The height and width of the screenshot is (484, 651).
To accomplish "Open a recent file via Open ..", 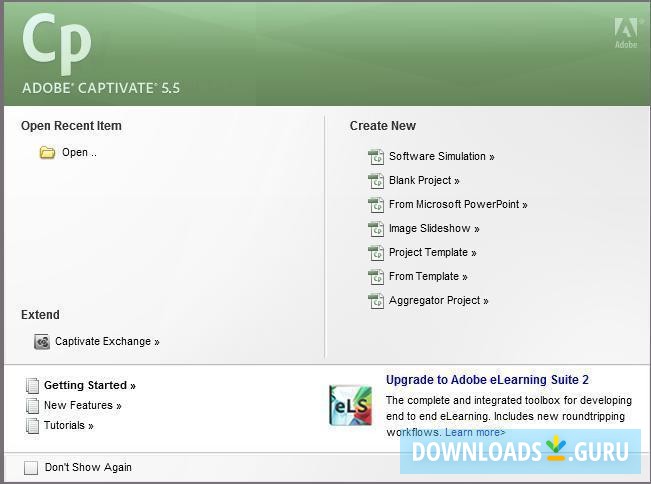I will click(79, 153).
